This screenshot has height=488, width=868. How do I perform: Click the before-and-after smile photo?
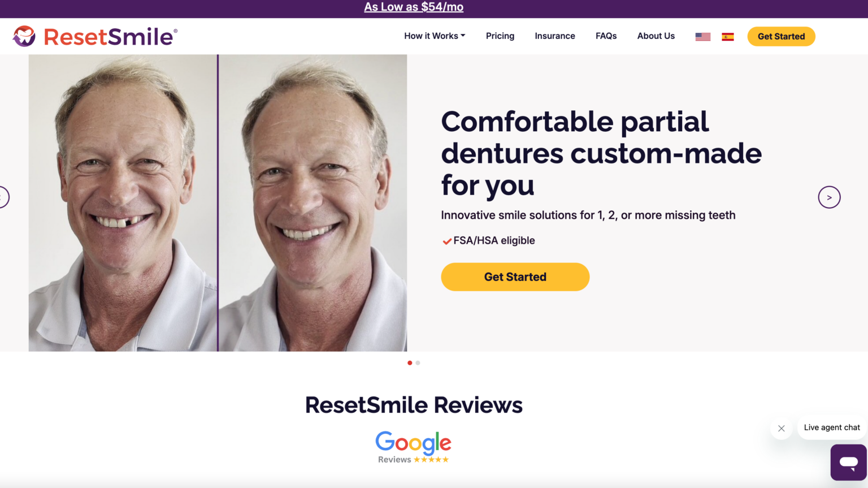pyautogui.click(x=218, y=202)
